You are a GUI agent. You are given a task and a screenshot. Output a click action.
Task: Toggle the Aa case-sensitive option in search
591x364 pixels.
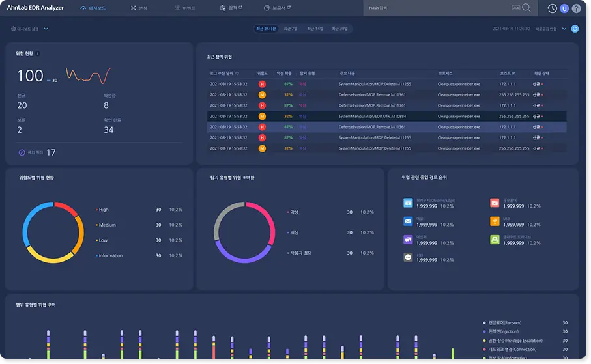coord(516,8)
